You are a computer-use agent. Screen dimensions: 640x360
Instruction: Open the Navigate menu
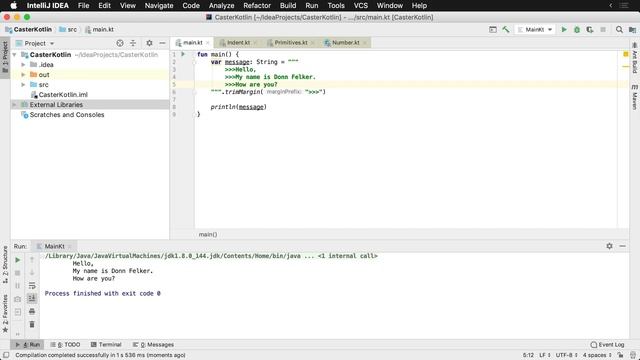pyautogui.click(x=159, y=5)
